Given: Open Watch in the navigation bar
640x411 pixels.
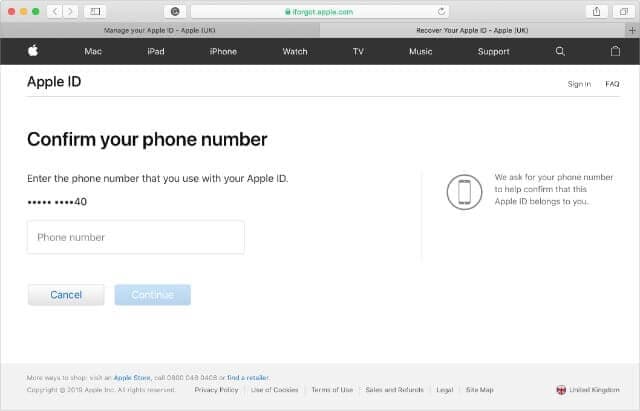Looking at the screenshot, I should click(x=295, y=51).
